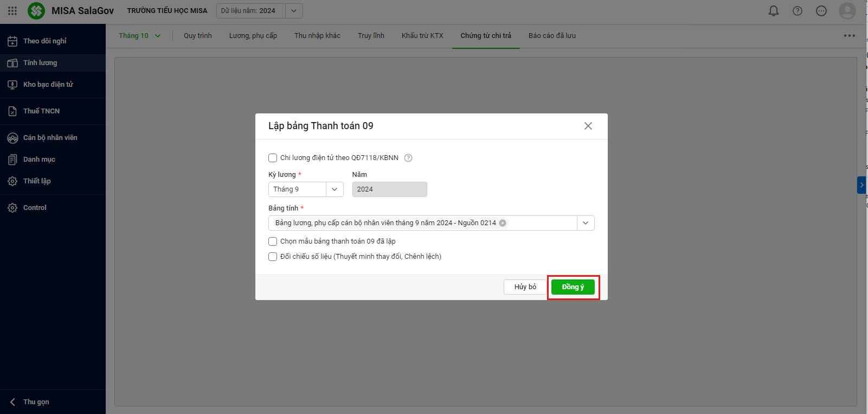Click the Hủy bỏ button

pos(525,287)
